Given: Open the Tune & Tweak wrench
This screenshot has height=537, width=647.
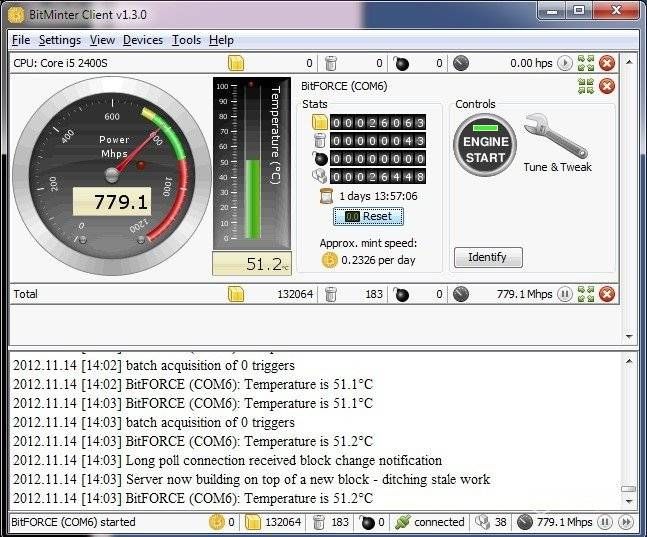Looking at the screenshot, I should coord(556,136).
